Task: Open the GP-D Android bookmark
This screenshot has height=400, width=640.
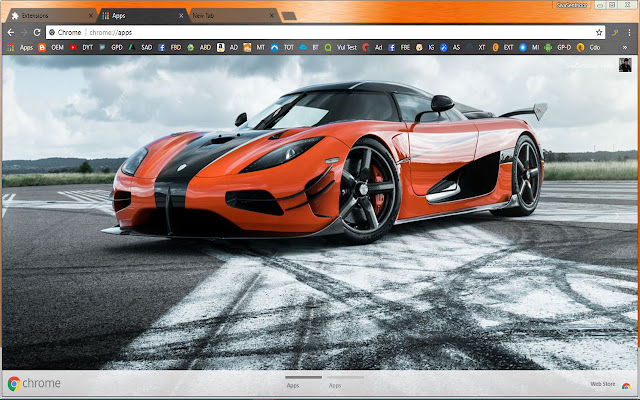Action: pos(558,47)
